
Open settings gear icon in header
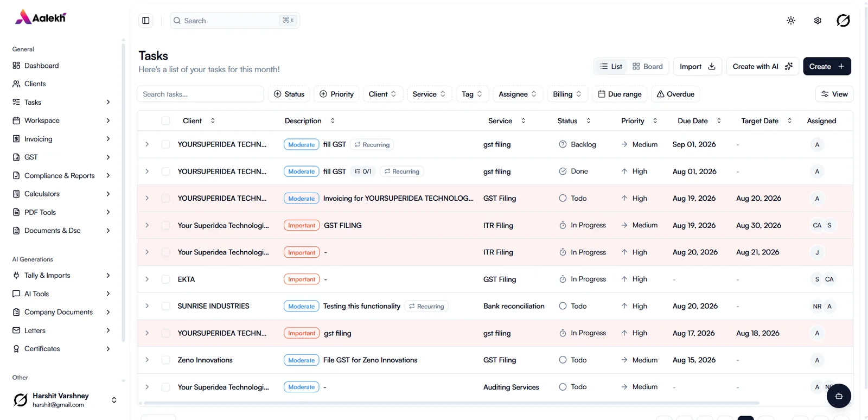pyautogui.click(x=818, y=21)
